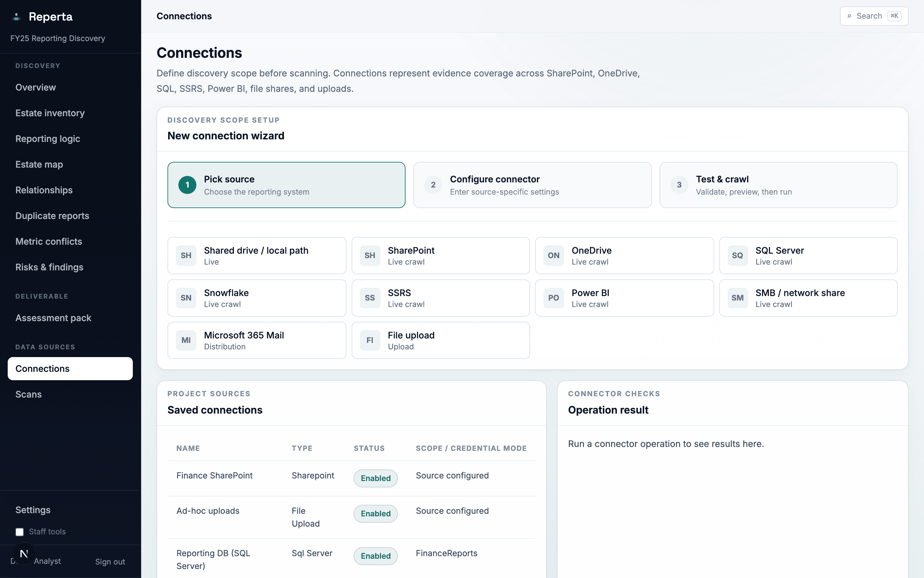
Task: Click the NAME column header
Action: pyautogui.click(x=188, y=448)
